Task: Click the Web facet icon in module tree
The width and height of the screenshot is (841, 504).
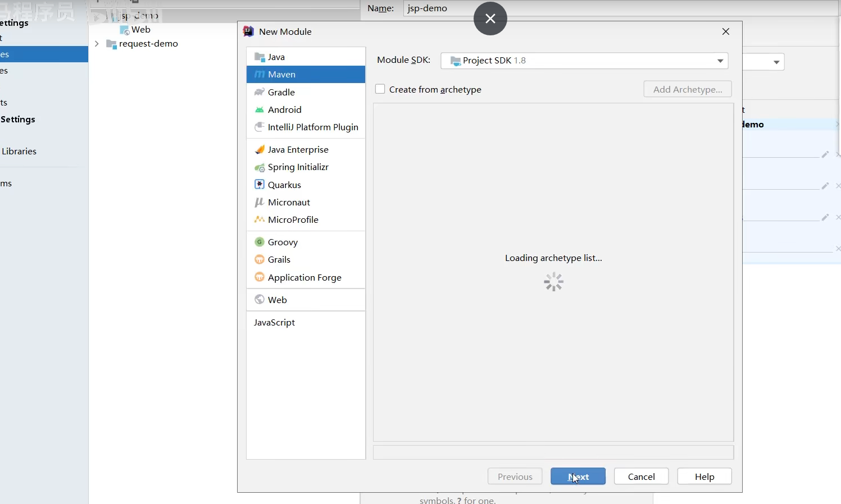Action: click(x=125, y=30)
